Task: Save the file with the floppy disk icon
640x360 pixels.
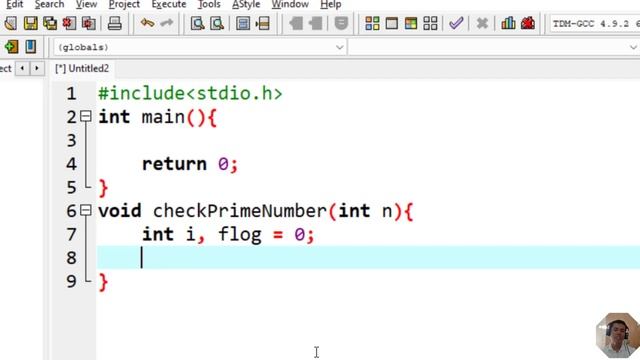Action: pyautogui.click(x=31, y=23)
